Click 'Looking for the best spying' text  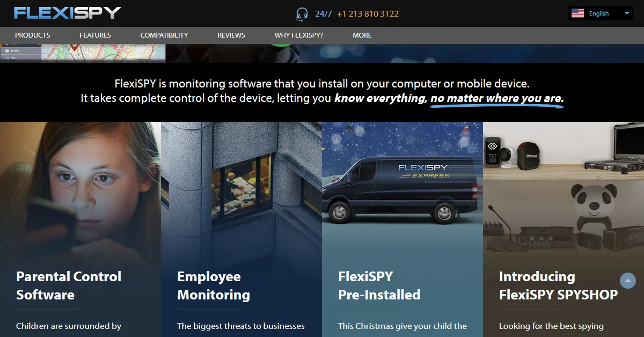click(551, 326)
